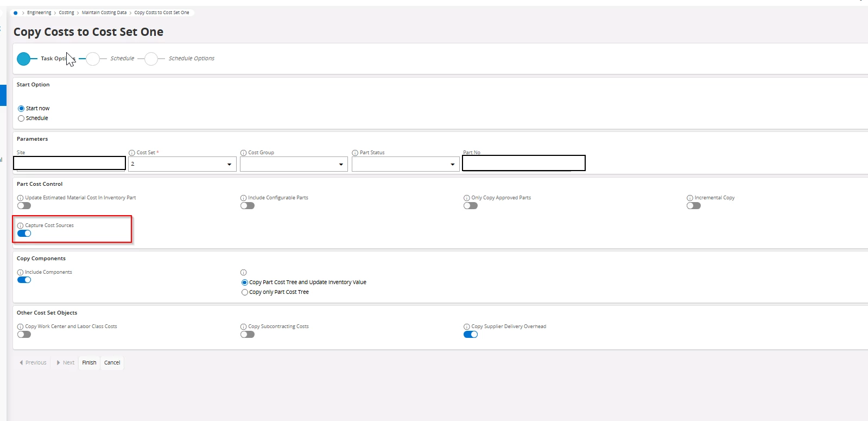Viewport: 868px width, 421px height.
Task: Choose Copy only Part Cost Tree option
Action: pyautogui.click(x=245, y=292)
